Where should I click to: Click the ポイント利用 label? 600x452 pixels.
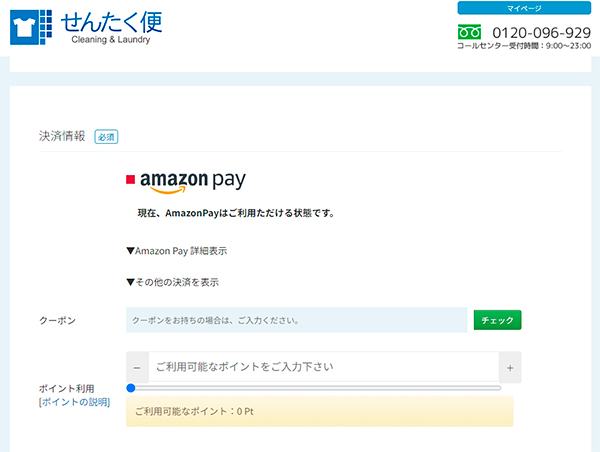click(x=67, y=389)
